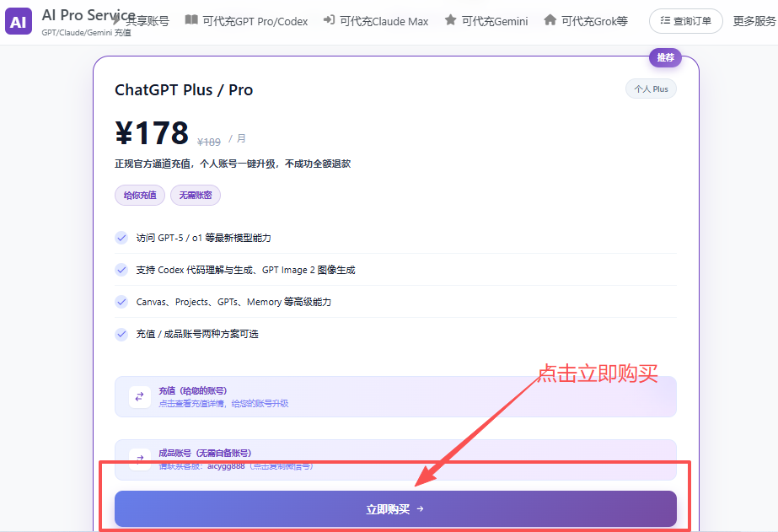Click the ¥178 price
This screenshot has width=778, height=532.
pos(152,133)
